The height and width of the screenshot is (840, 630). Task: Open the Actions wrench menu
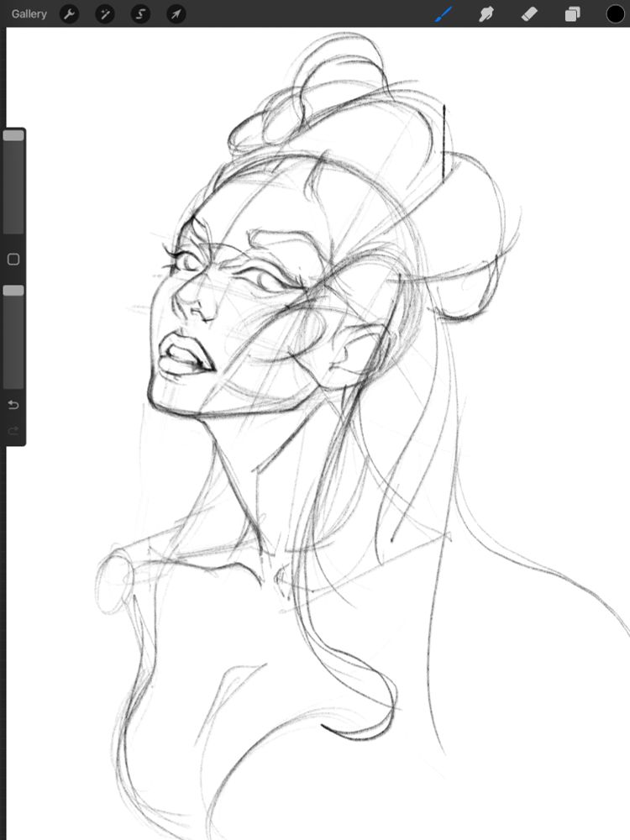pyautogui.click(x=69, y=14)
